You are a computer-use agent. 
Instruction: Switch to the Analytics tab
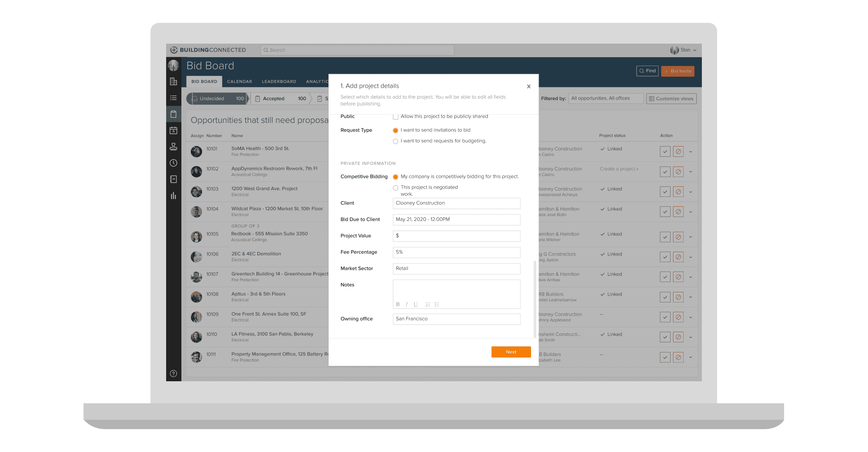pos(317,81)
